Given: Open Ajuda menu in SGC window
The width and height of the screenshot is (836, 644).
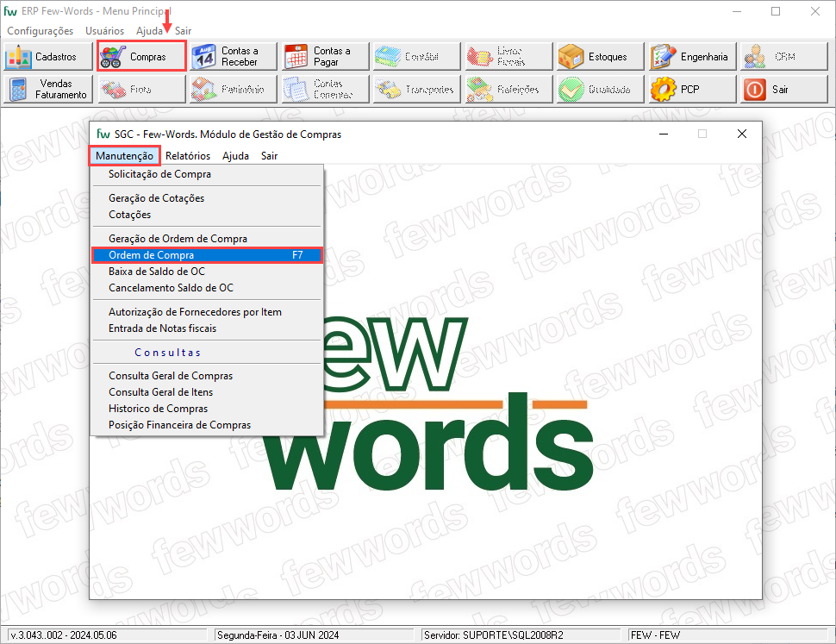Looking at the screenshot, I should coord(235,156).
